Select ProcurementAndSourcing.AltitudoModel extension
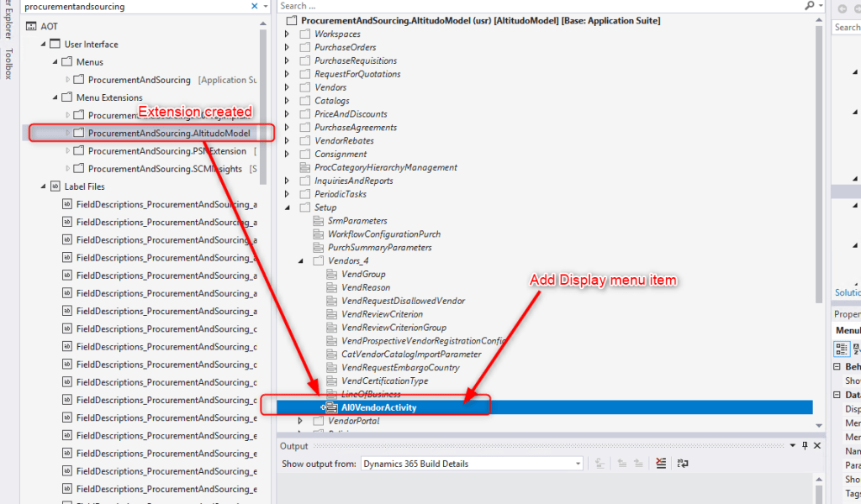Viewport: 861px width, 504px height. click(x=168, y=133)
